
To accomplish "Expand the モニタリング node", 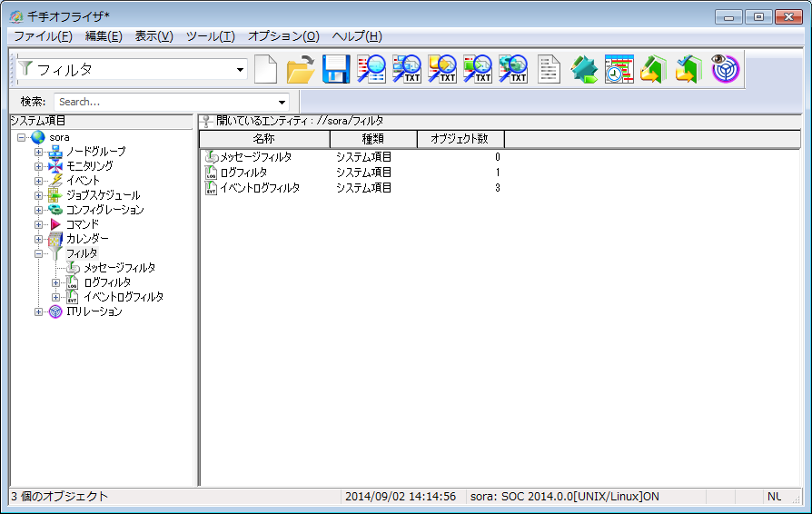I will point(38,167).
